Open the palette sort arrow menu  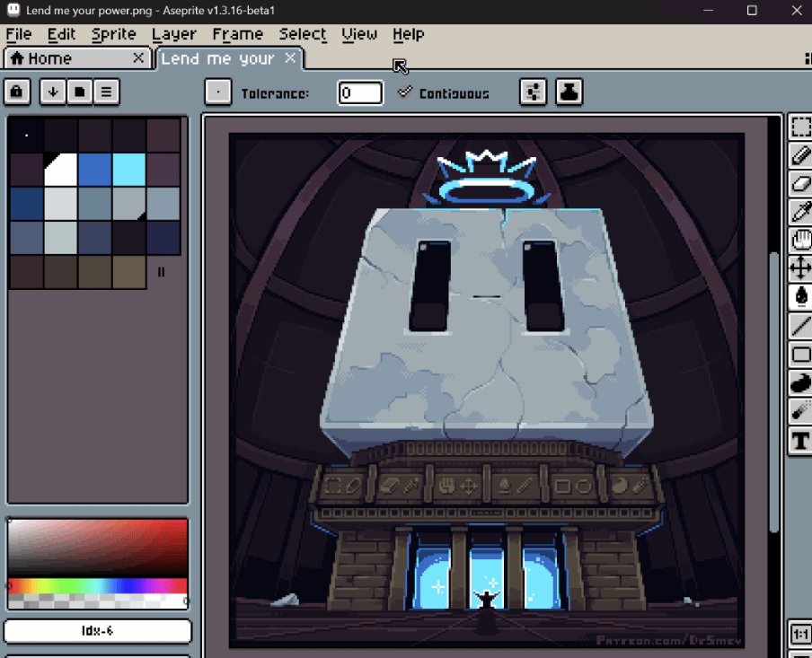coord(53,92)
